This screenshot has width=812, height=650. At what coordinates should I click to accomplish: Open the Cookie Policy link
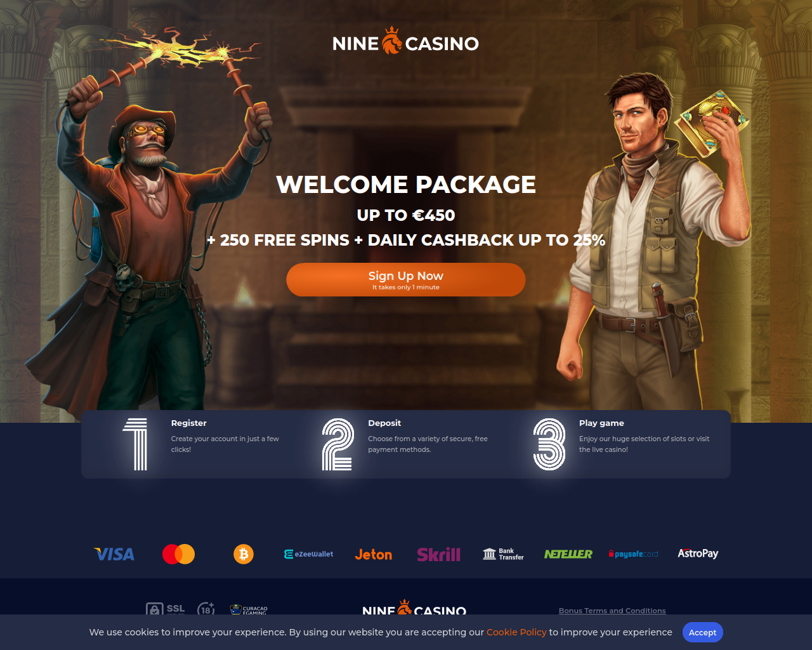(516, 632)
